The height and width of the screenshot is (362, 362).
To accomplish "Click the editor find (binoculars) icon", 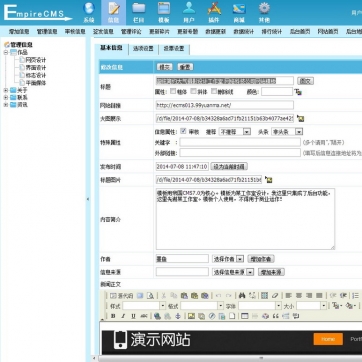I will tap(242, 295).
